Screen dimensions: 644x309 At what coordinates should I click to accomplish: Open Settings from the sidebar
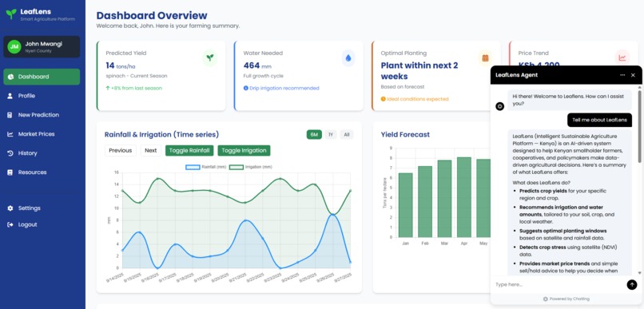tap(42, 208)
